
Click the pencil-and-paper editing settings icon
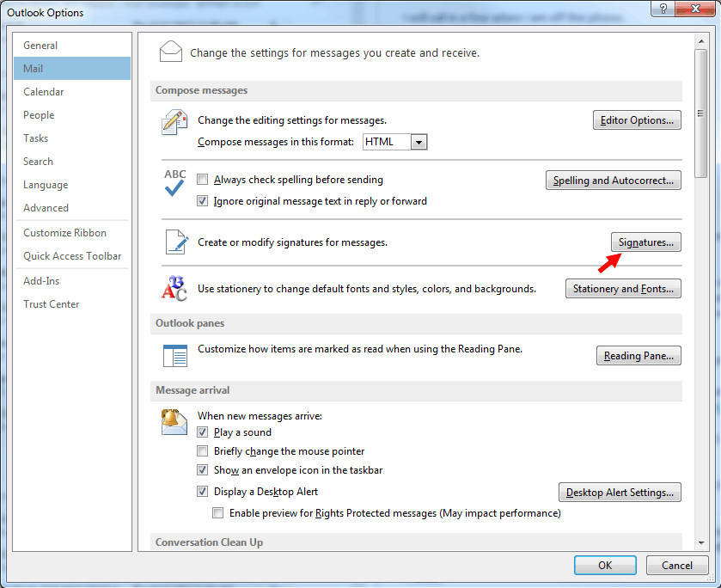pyautogui.click(x=174, y=122)
